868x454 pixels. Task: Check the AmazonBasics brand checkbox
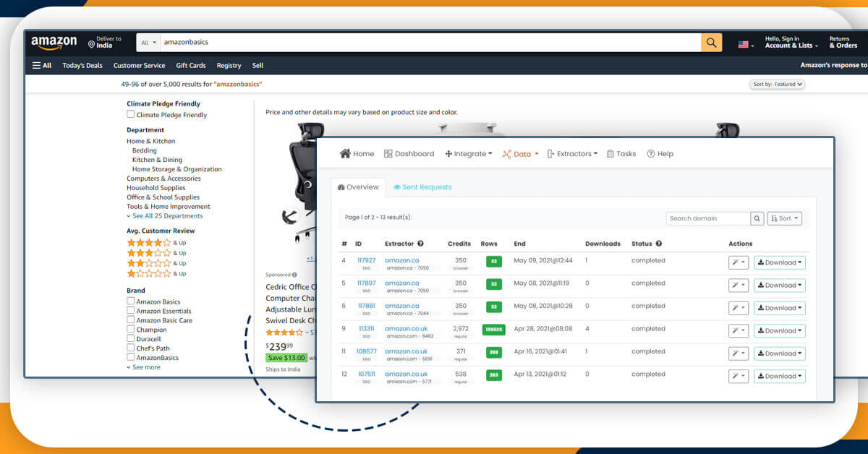pyautogui.click(x=131, y=357)
